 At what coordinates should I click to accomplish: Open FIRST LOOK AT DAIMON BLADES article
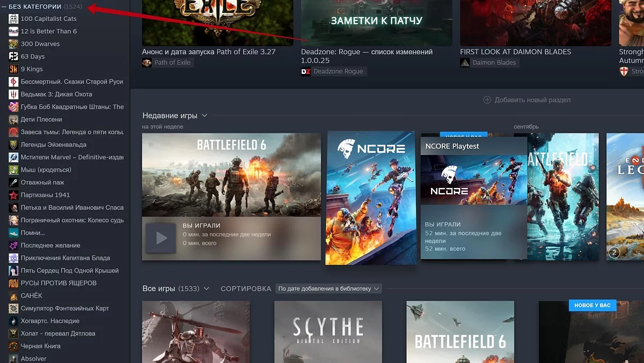515,52
